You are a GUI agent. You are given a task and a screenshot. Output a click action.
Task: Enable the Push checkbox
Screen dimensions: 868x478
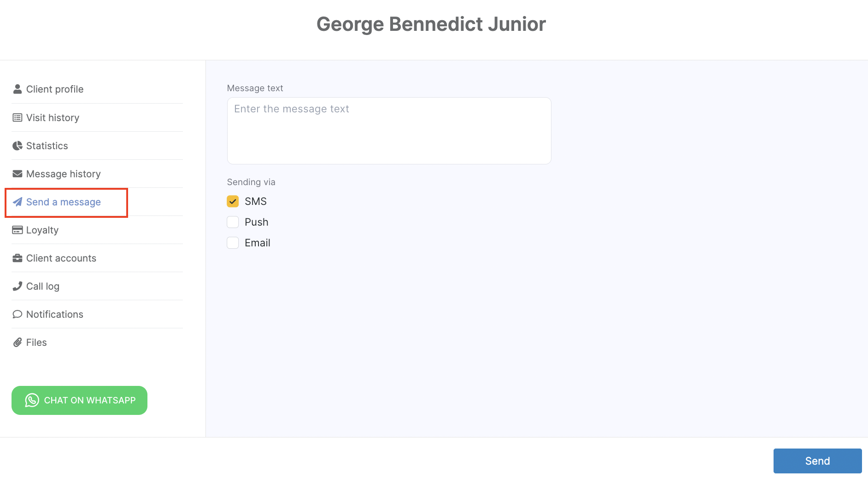pos(233,222)
